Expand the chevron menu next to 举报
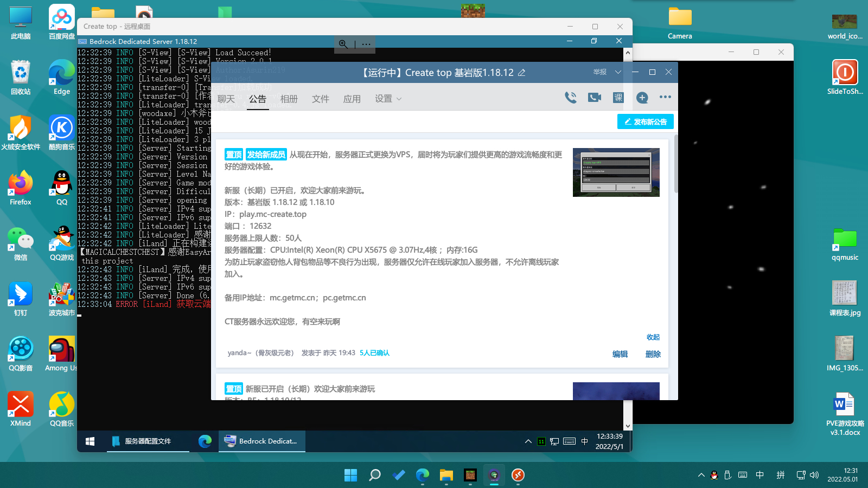 618,72
